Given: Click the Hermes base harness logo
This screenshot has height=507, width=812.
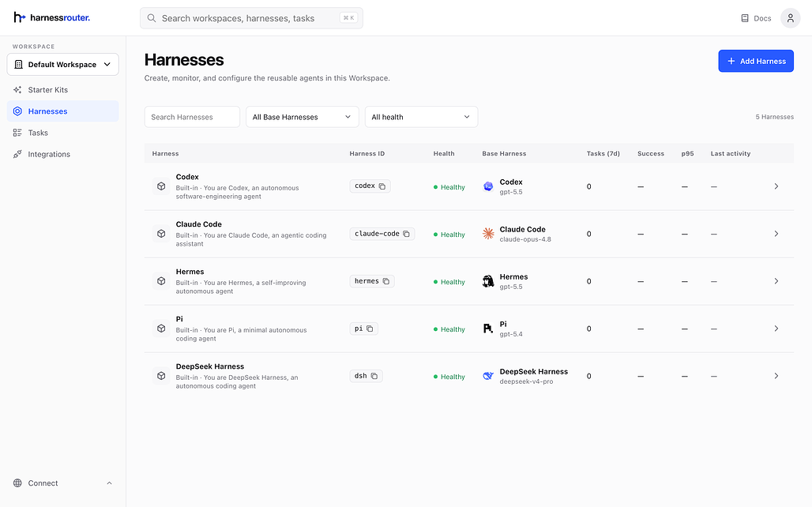Looking at the screenshot, I should click(488, 281).
